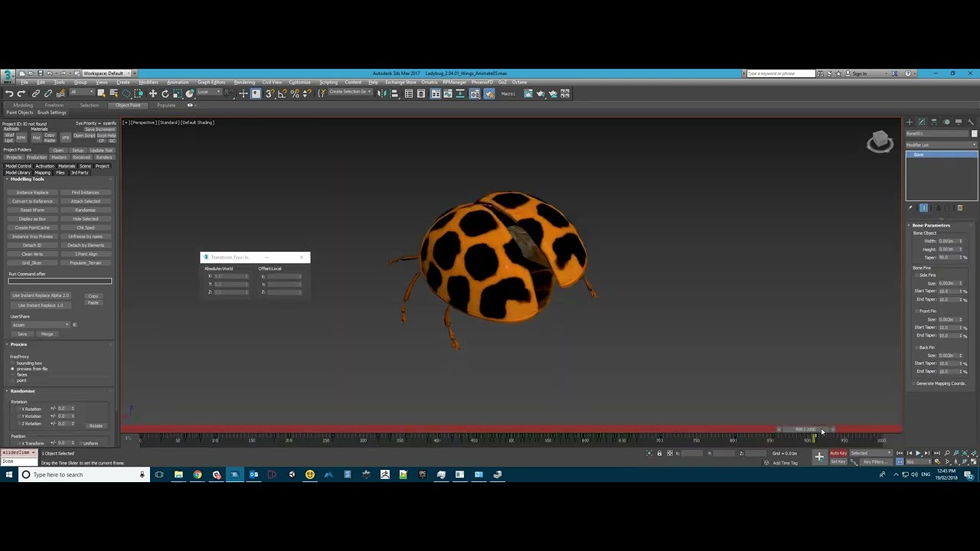The image size is (980, 551).
Task: Enable the Front Fin checkbox
Action: [x=917, y=311]
